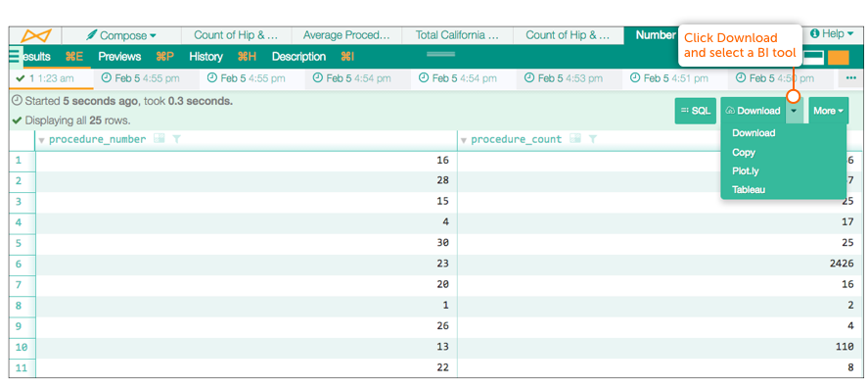
Task: Click procedure_number value 23 in row 6
Action: click(442, 264)
